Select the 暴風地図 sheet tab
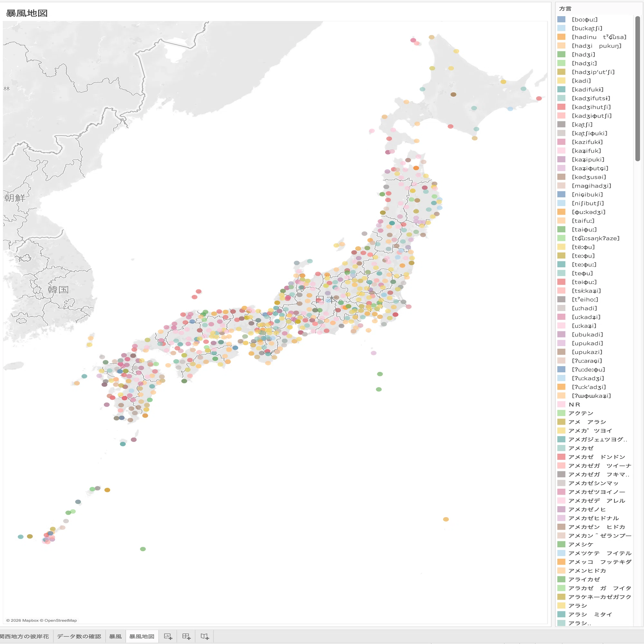The width and height of the screenshot is (644, 644). click(x=142, y=636)
